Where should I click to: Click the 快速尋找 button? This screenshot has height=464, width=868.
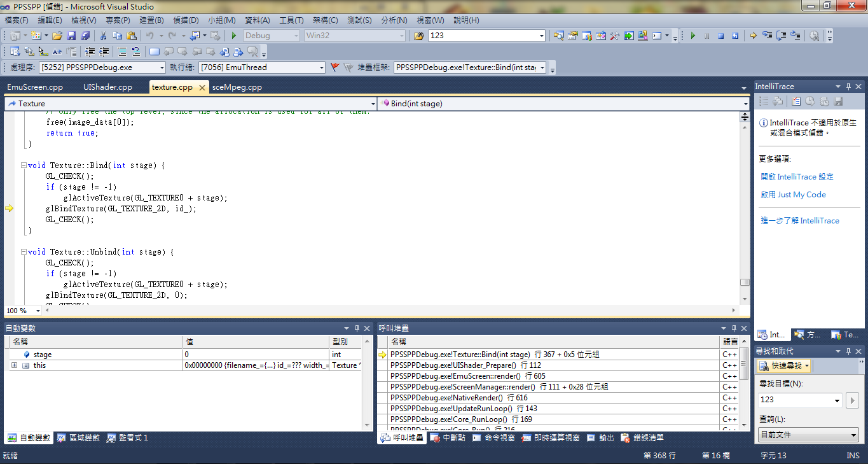[x=785, y=366]
